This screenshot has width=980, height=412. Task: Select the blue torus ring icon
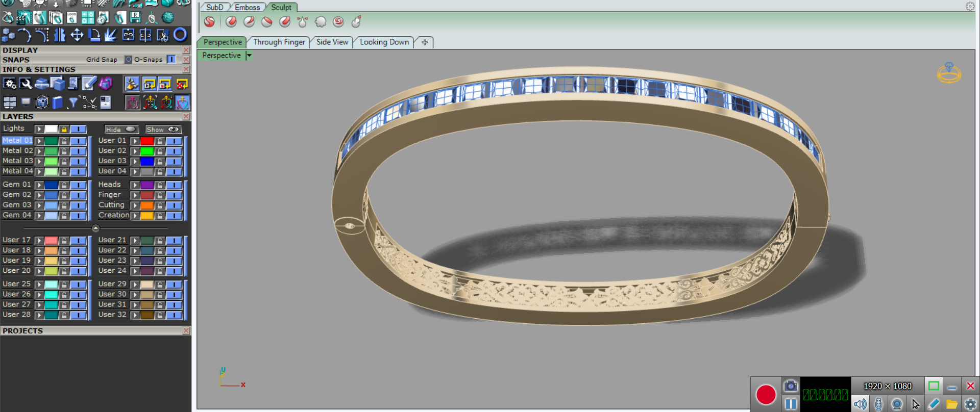(x=180, y=35)
